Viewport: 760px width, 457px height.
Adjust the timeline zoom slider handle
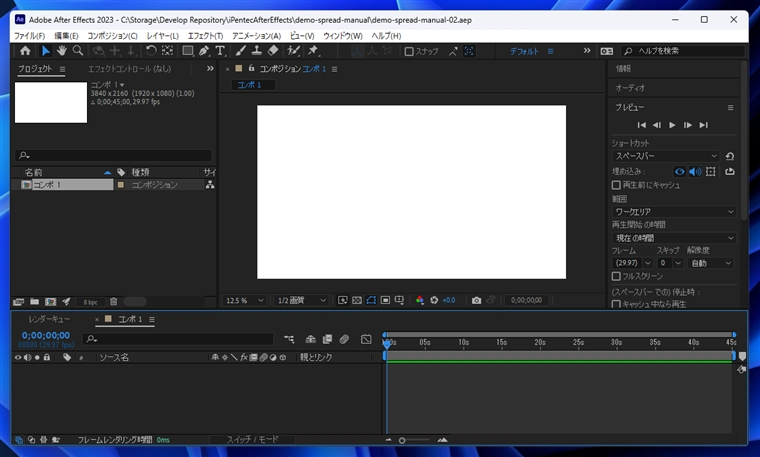(402, 441)
